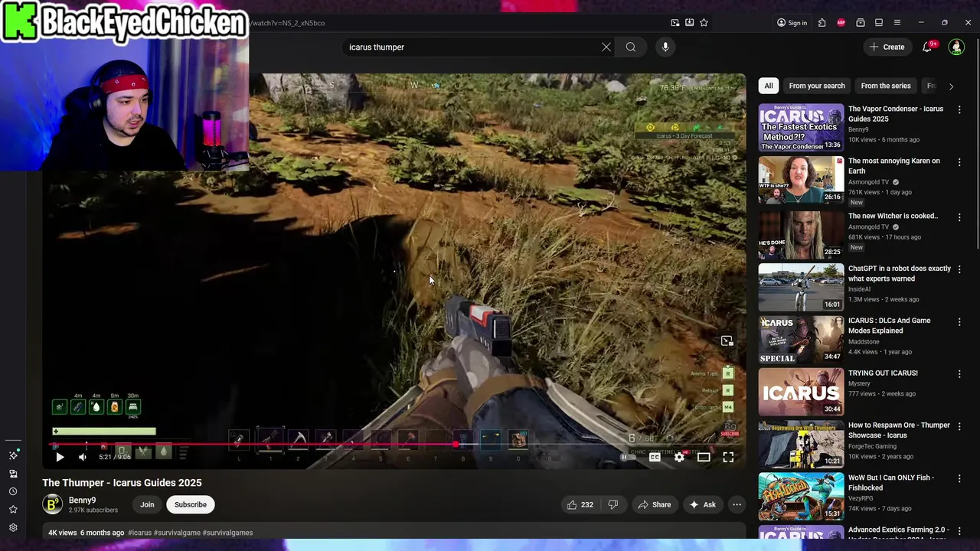Bookmark page with star icon
The width and height of the screenshot is (980, 551).
click(x=704, y=23)
